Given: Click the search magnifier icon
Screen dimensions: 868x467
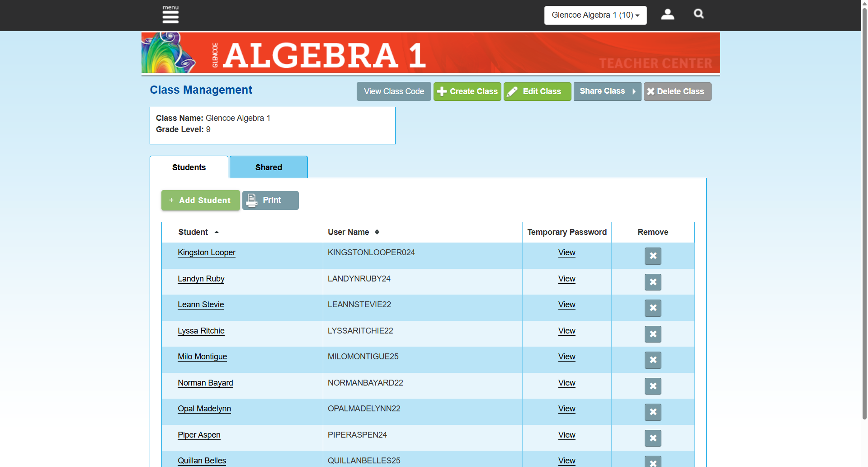Looking at the screenshot, I should coord(699,14).
